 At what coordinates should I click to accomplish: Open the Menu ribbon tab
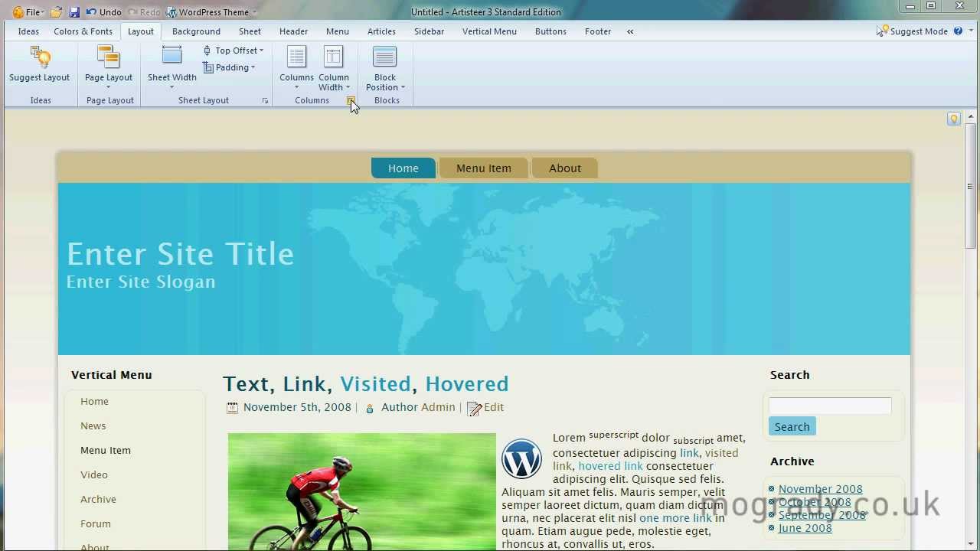pyautogui.click(x=337, y=31)
